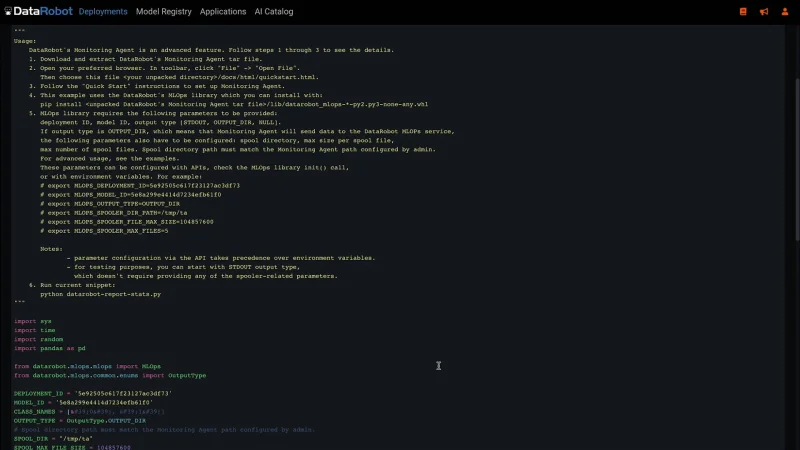Click the 'import random' line
The height and width of the screenshot is (450, 800).
[x=39, y=339]
